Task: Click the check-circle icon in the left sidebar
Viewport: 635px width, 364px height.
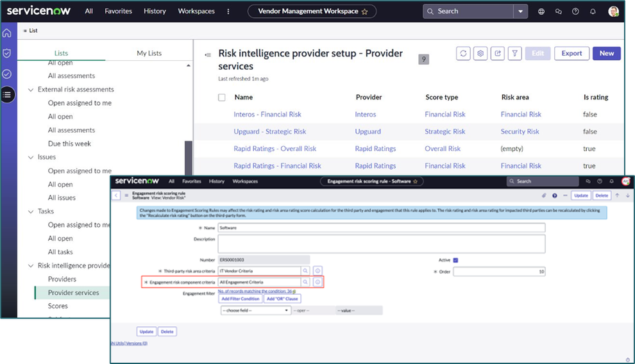Action: (7, 74)
